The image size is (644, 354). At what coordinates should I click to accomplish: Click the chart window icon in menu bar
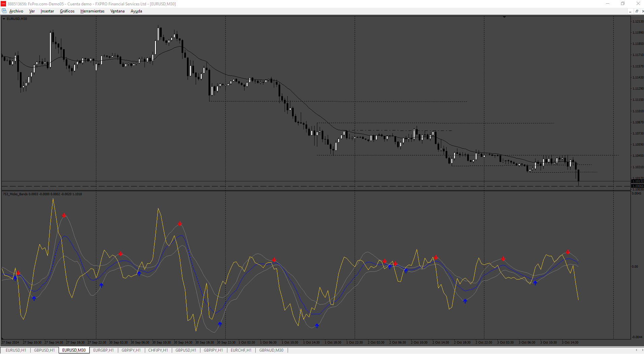click(x=4, y=11)
